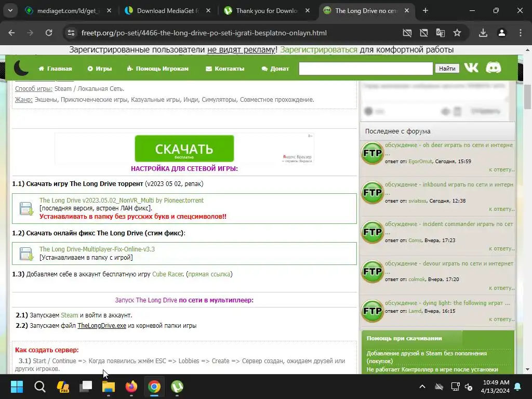Switch to the mediaget.com/ld/get tab
This screenshot has width=532, height=399.
click(68, 11)
